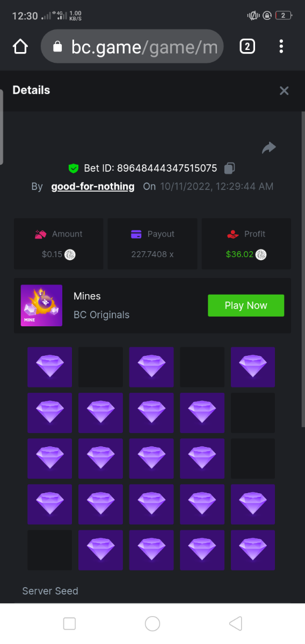Tap the Android recent apps square button
This screenshot has height=644, width=305.
tap(69, 623)
